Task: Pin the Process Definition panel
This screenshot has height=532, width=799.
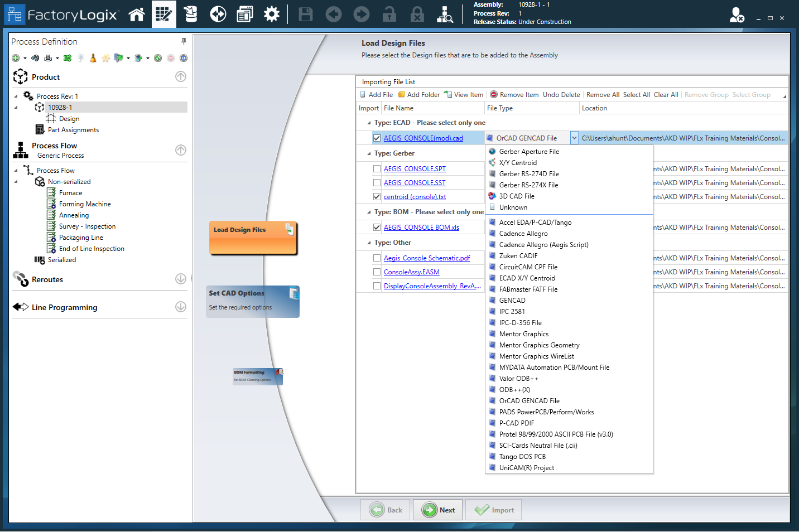Action: (x=184, y=41)
